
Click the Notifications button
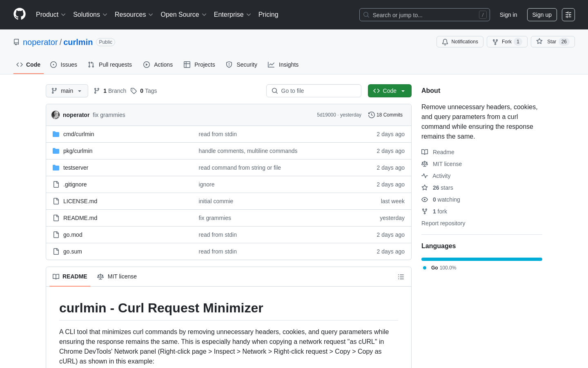click(x=460, y=42)
